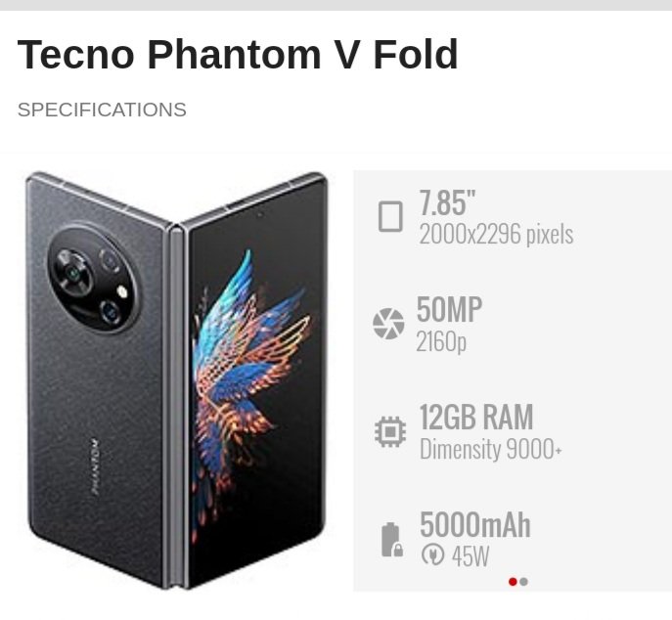Click the PHANTOM logo on phone back

[95, 467]
